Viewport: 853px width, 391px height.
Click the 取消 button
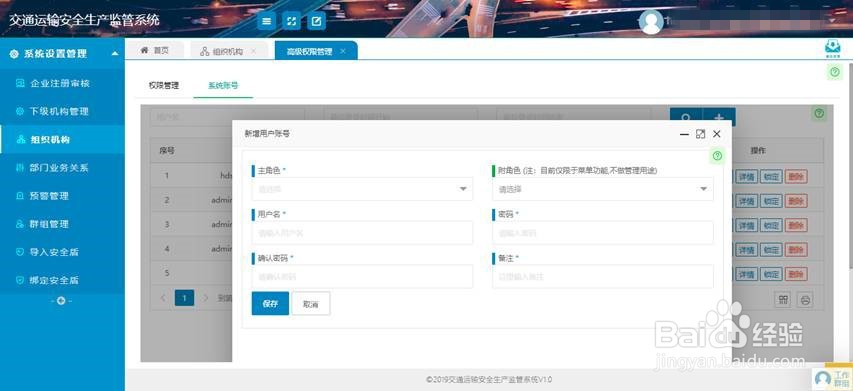point(311,303)
